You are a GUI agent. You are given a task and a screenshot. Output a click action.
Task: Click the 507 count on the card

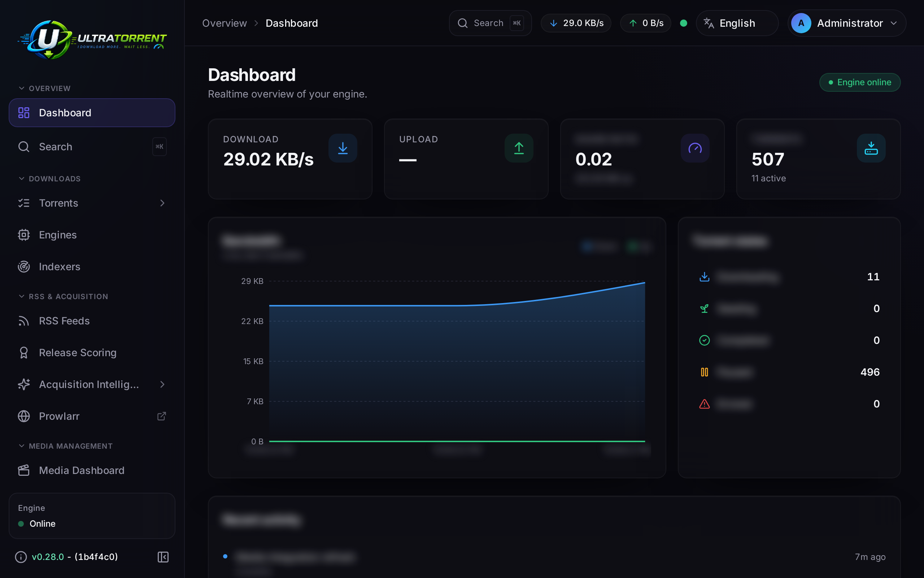coord(768,159)
